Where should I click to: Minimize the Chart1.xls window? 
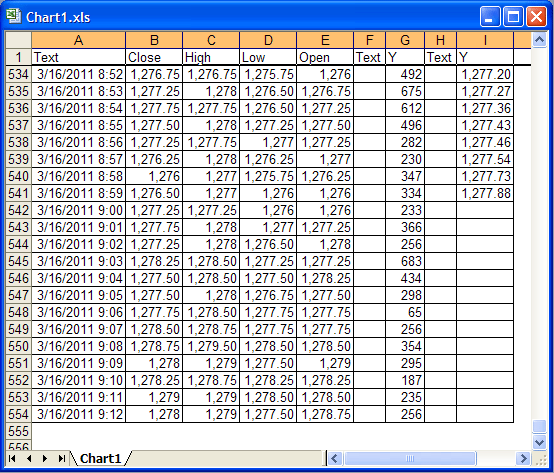pyautogui.click(x=490, y=17)
